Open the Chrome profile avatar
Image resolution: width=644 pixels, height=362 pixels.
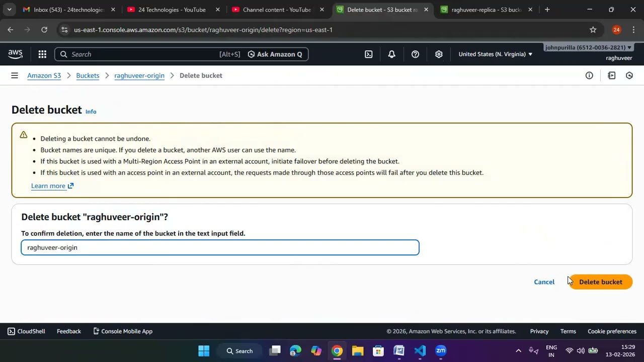[x=616, y=30]
